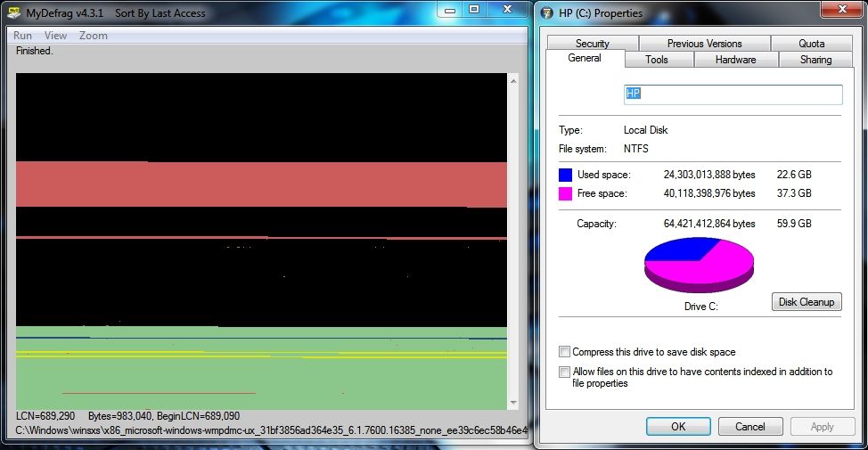Open the Security tab
Viewport: 868px width, 450px height.
point(593,43)
